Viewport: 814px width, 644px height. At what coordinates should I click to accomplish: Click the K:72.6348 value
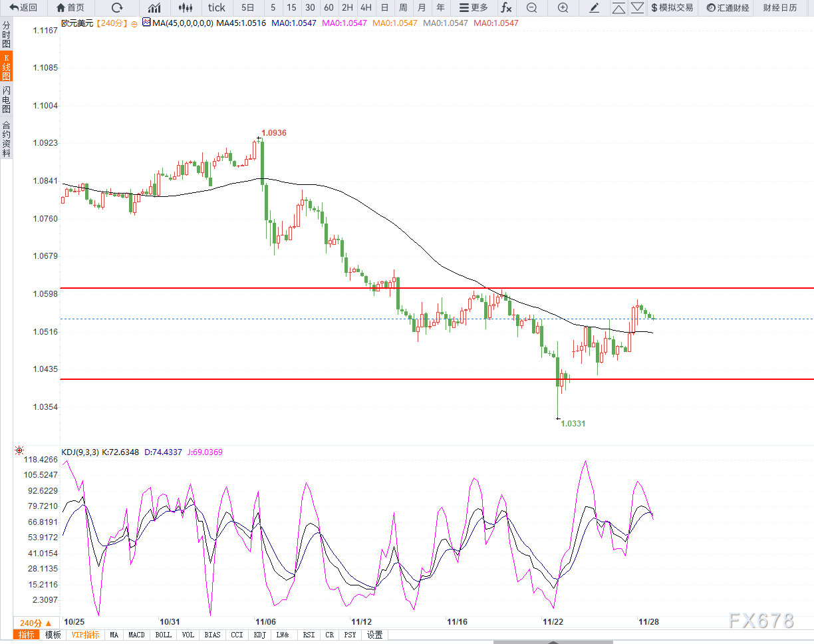[122, 452]
